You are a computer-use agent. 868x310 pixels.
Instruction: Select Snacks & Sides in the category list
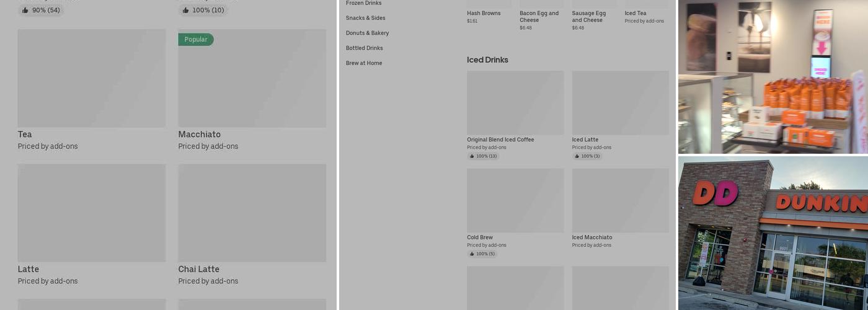click(x=365, y=18)
